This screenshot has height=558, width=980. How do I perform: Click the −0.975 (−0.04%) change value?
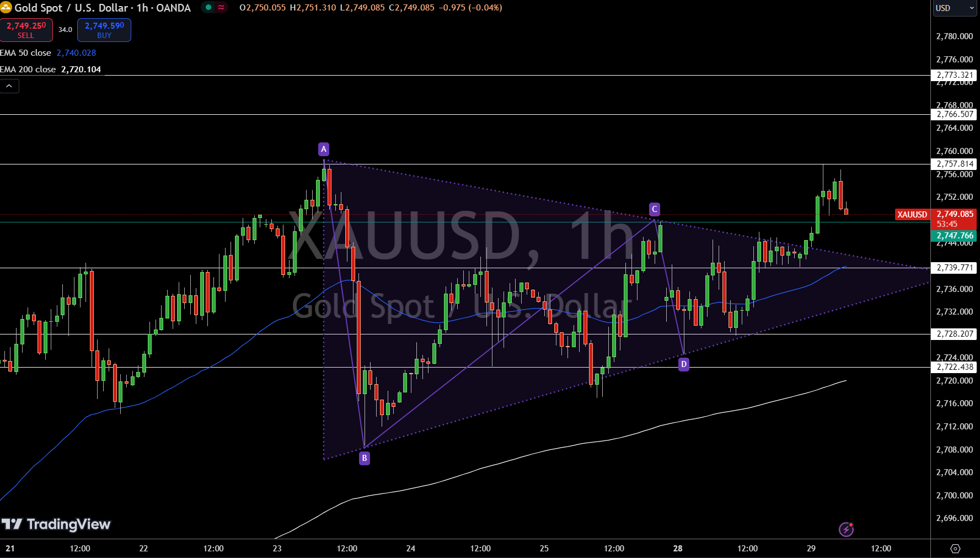tap(470, 8)
